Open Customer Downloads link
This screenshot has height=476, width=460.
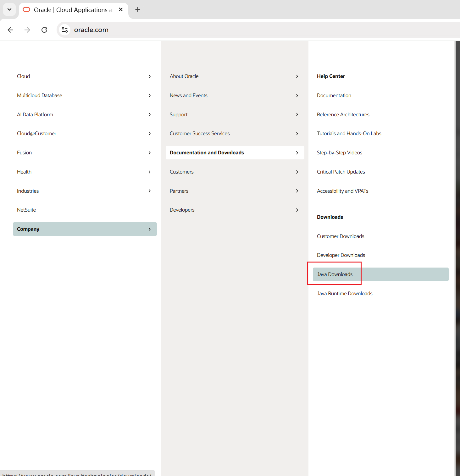tap(341, 236)
